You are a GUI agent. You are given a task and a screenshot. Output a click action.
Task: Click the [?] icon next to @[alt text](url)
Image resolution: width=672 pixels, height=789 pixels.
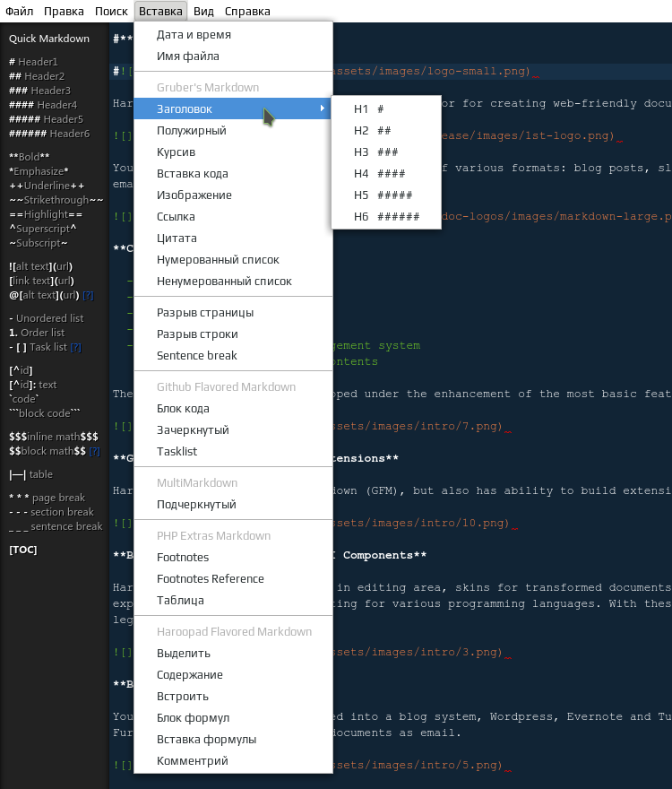pyautogui.click(x=88, y=295)
